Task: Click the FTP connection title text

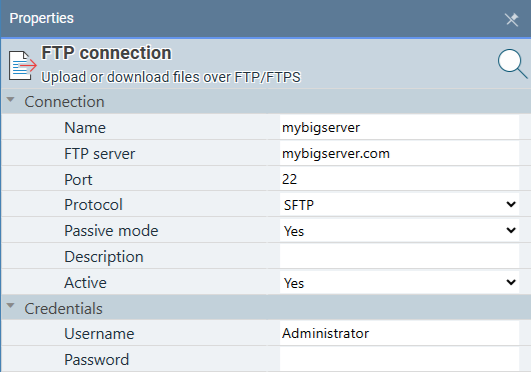Action: coord(106,53)
